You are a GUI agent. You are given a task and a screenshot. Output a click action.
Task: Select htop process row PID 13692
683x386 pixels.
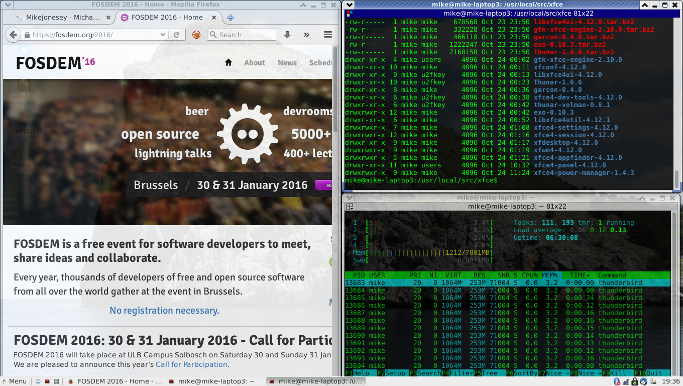point(507,350)
